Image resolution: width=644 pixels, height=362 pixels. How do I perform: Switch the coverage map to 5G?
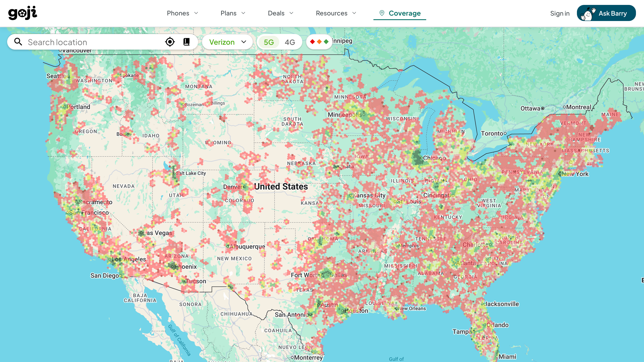269,42
